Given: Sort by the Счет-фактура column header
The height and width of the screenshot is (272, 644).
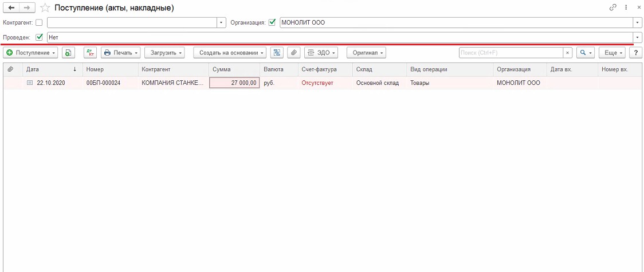Looking at the screenshot, I should click(x=325, y=69).
